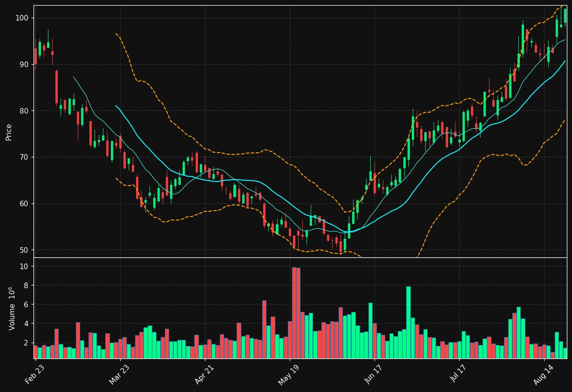Click the Mar 23 date label
The width and height of the screenshot is (572, 392).
pyautogui.click(x=120, y=374)
